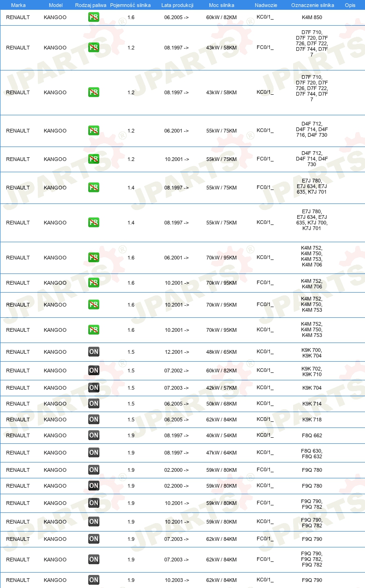This screenshot has width=365, height=588.
Task: Click the 07.2002 -> production date cell
Action: [x=176, y=371]
